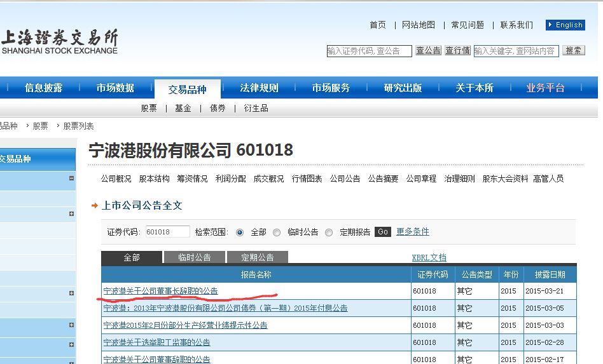The height and width of the screenshot is (364, 603).
Task: Open 公告摘要 company tab
Action: [x=384, y=179]
